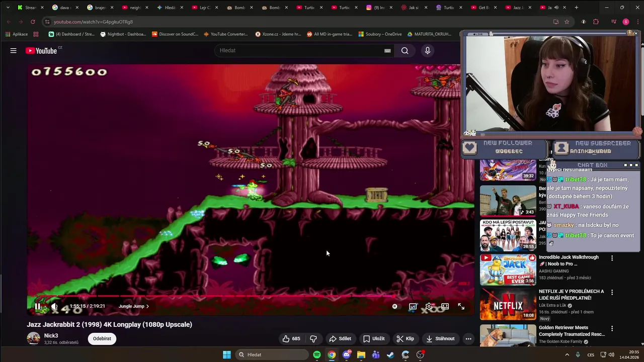Like the video with 685 likes
This screenshot has width=644, height=362.
(291, 338)
